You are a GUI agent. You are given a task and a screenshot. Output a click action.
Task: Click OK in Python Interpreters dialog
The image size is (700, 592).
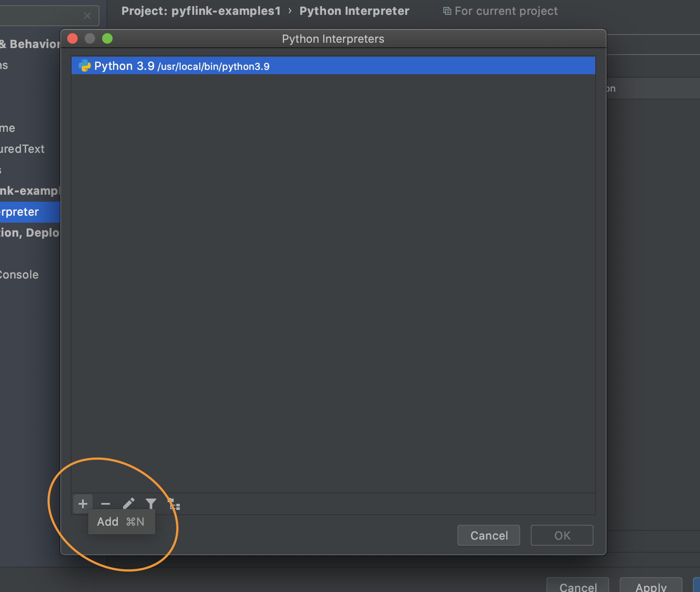[562, 535]
